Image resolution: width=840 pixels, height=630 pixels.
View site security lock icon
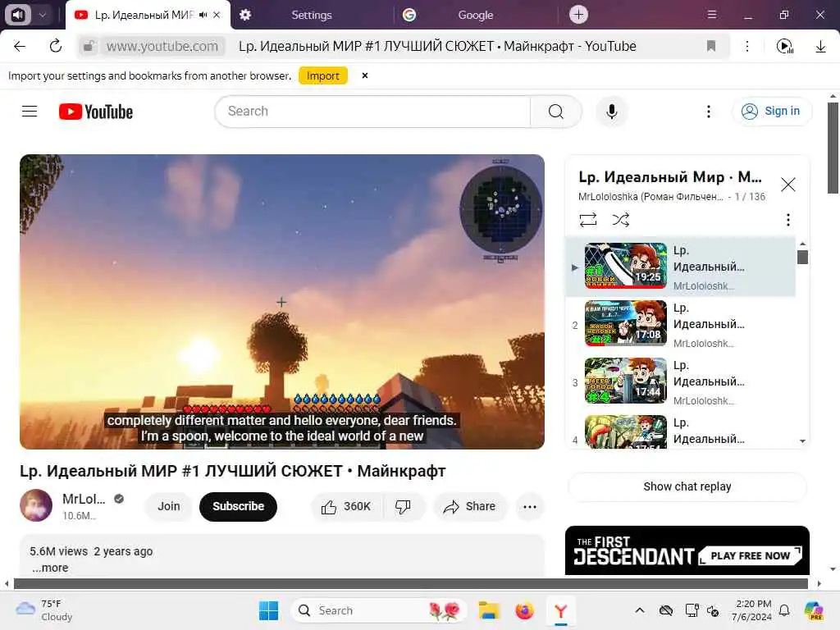tap(89, 46)
